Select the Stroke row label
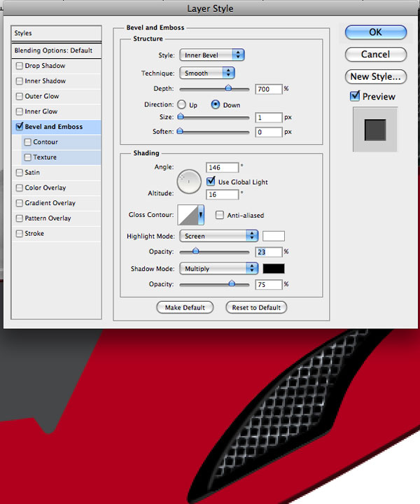 point(34,234)
